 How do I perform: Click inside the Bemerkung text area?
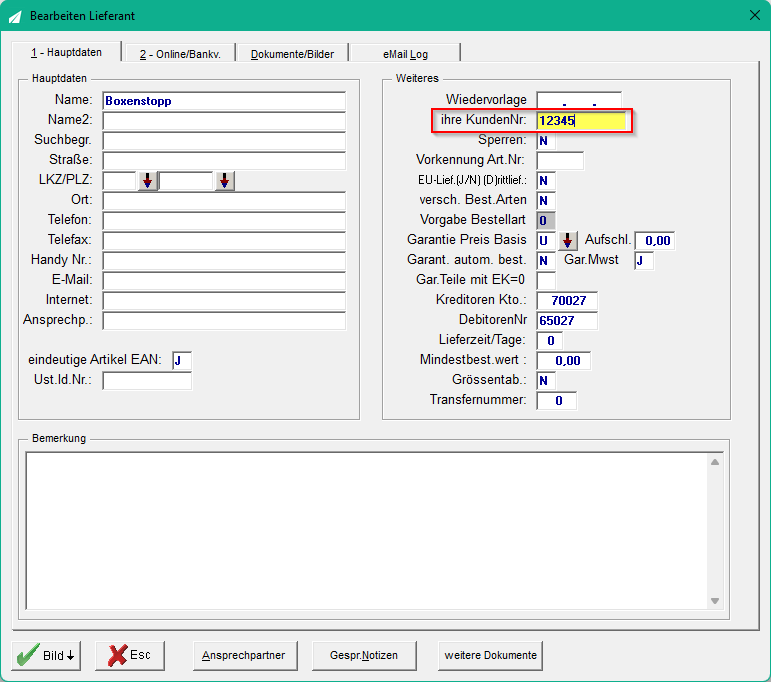(366, 531)
